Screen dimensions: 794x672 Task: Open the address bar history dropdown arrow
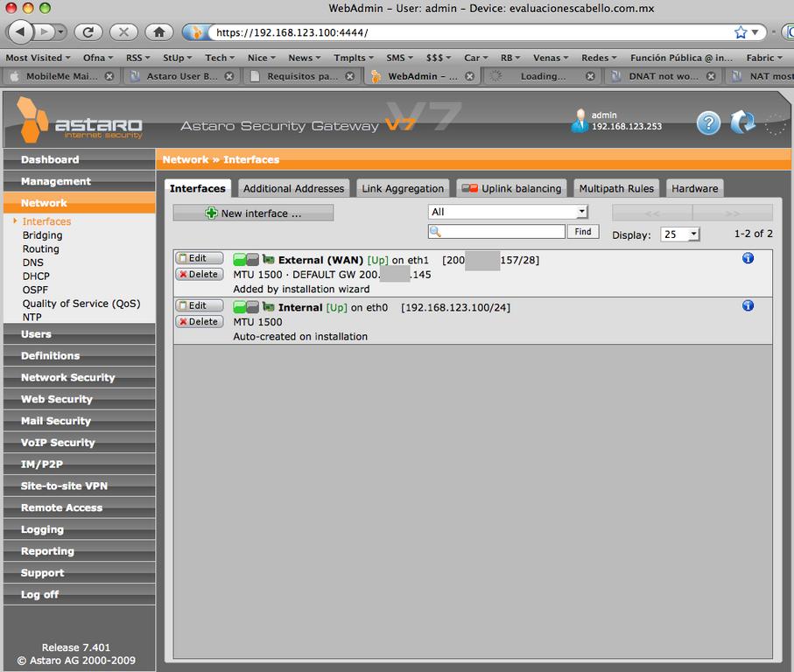755,32
